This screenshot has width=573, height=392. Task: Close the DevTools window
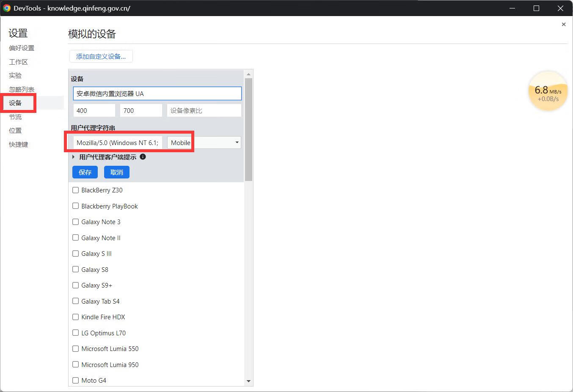[x=560, y=8]
